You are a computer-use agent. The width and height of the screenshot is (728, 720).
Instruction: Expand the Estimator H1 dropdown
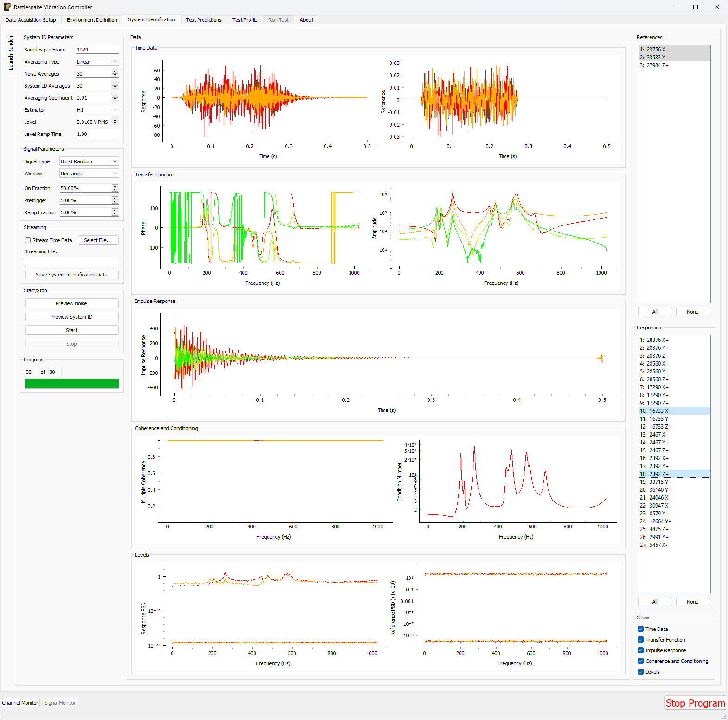point(97,110)
